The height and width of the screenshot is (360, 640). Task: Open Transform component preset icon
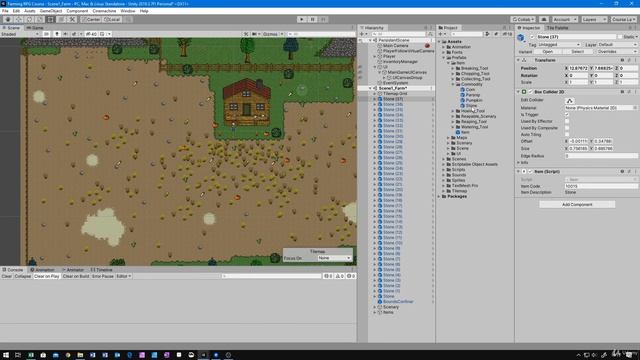pyautogui.click(x=629, y=60)
